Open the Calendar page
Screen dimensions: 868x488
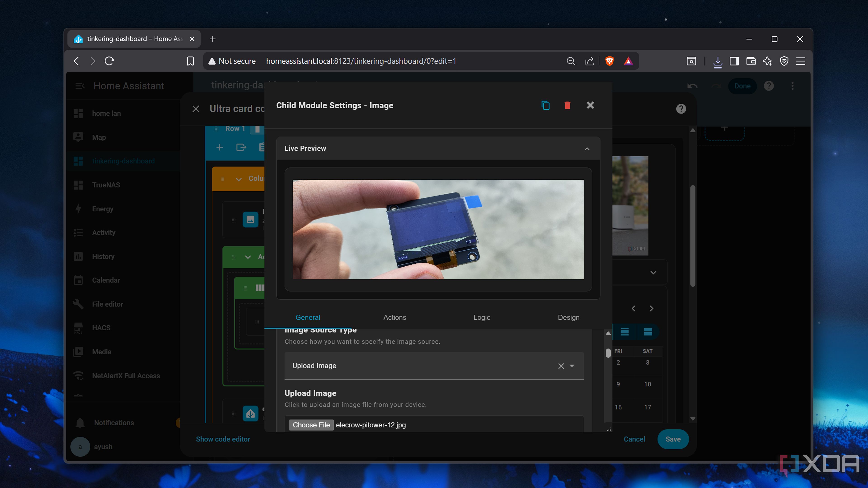pyautogui.click(x=123, y=280)
